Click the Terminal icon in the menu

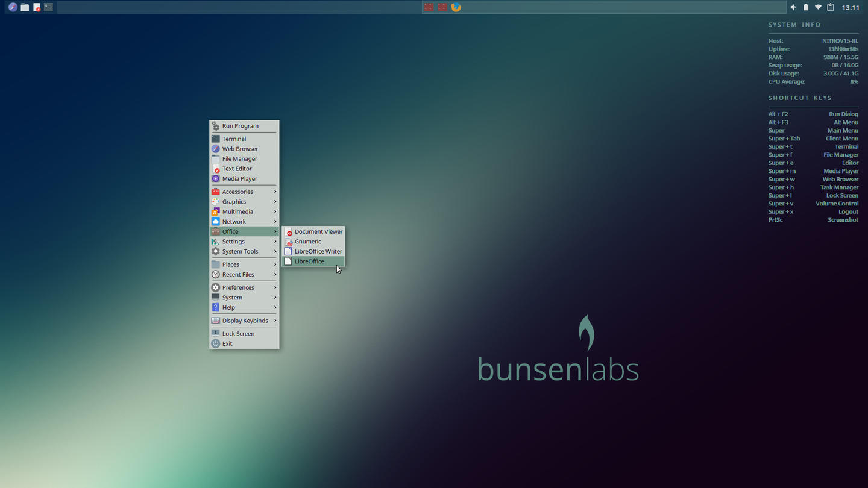pyautogui.click(x=215, y=139)
